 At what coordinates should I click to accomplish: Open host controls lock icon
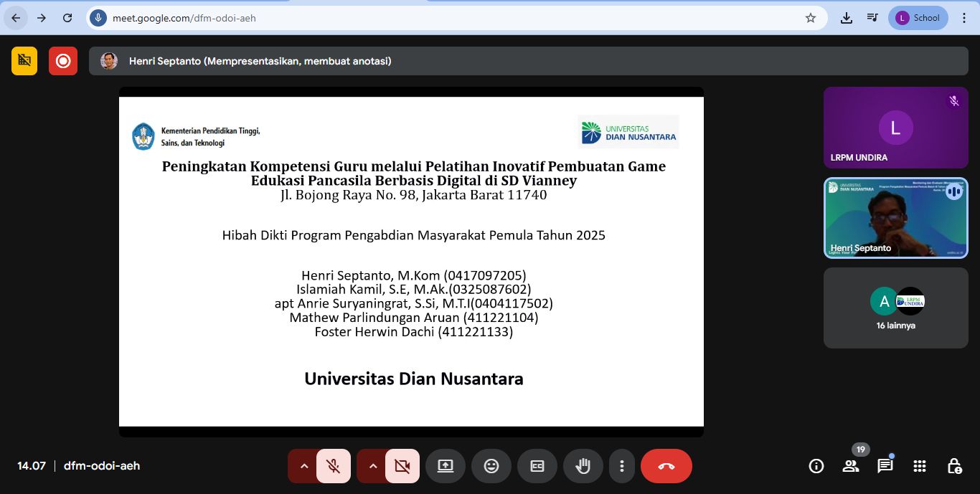(x=954, y=466)
